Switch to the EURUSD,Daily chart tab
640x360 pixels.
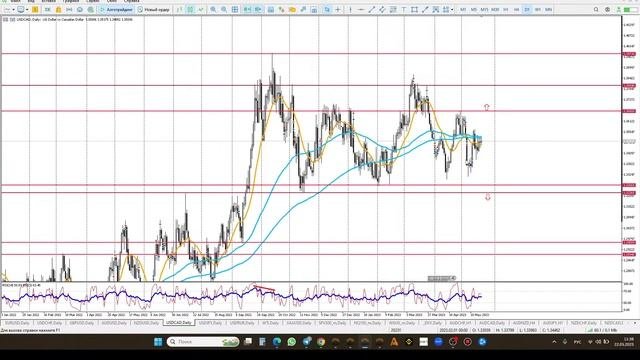[17, 323]
